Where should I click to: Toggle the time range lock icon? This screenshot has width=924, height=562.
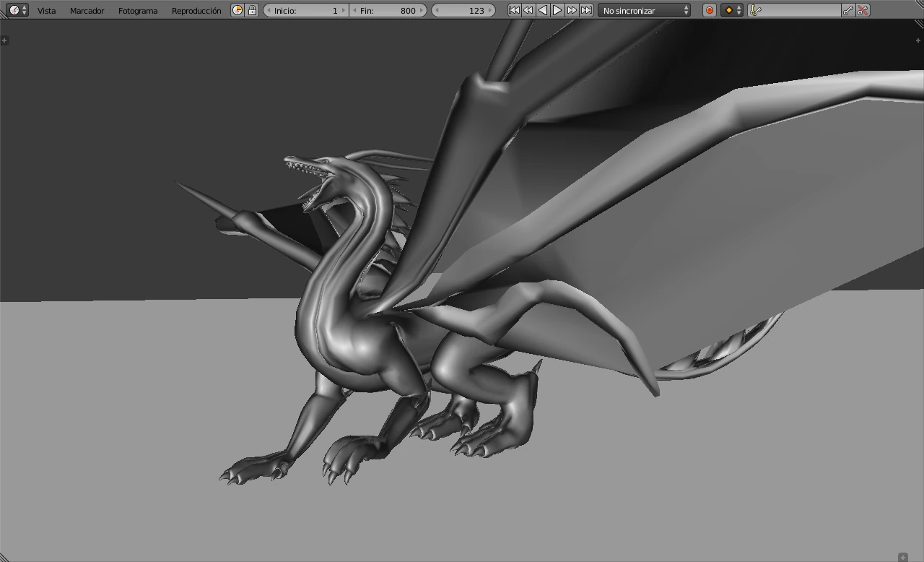click(251, 10)
